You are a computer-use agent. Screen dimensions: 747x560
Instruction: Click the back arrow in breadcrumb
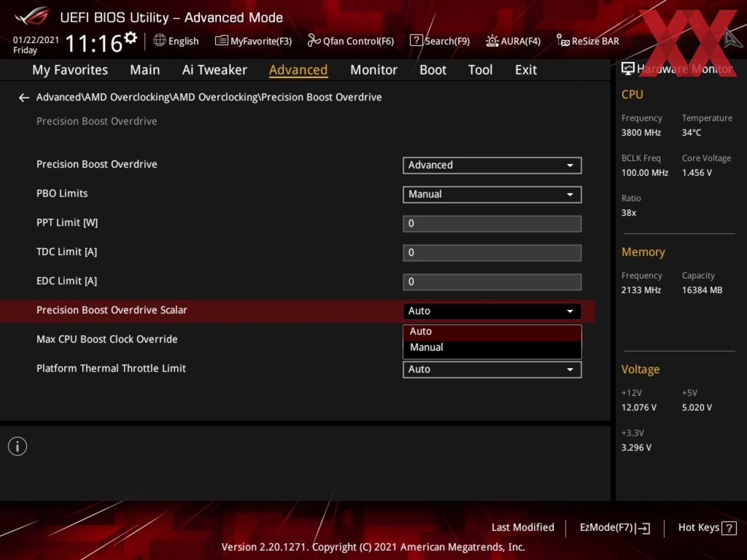24,98
